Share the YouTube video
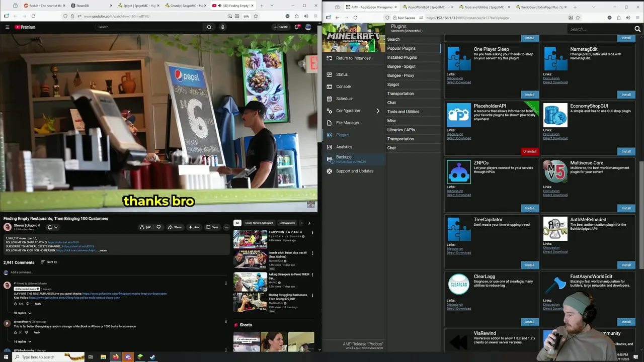Screen dimensions: 644x362 point(175,227)
